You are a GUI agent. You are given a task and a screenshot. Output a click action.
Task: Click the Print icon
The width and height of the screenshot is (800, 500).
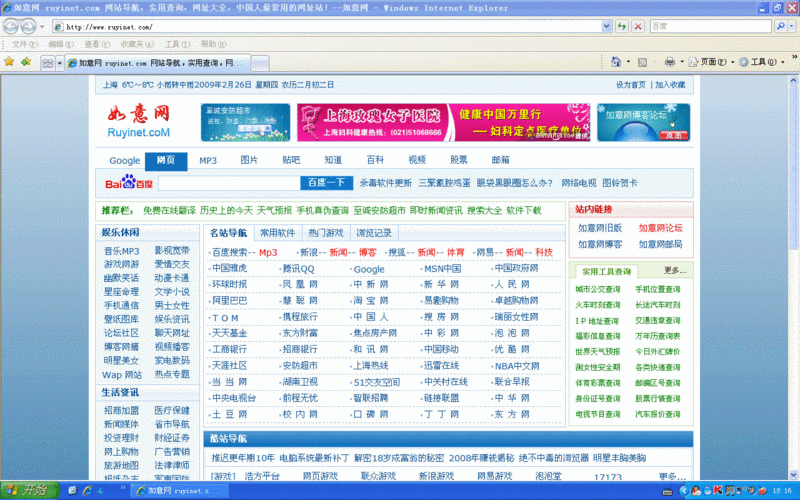point(670,62)
